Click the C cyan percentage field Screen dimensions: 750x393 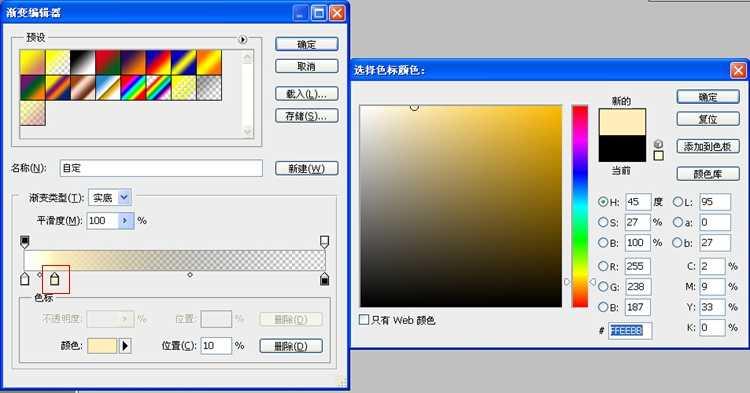[x=712, y=266]
